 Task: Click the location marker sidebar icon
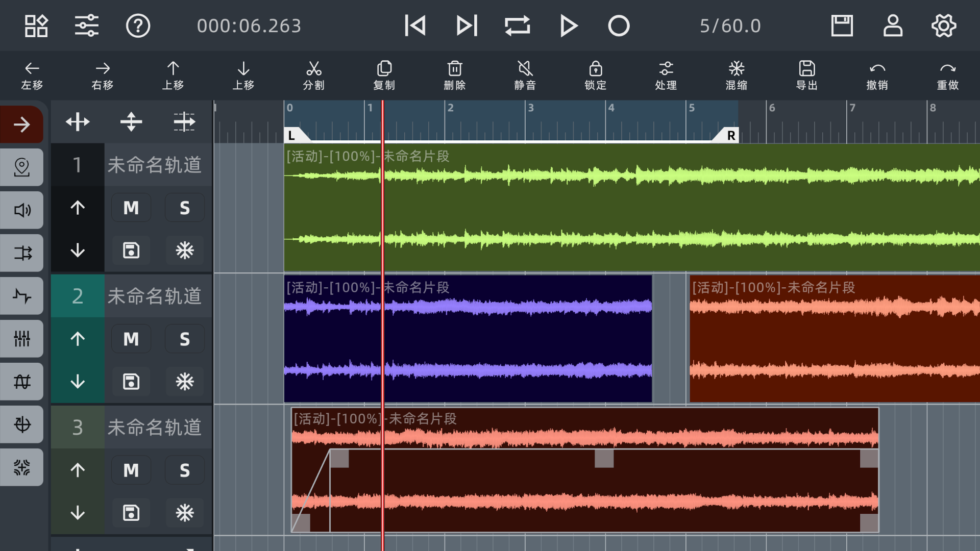click(22, 167)
